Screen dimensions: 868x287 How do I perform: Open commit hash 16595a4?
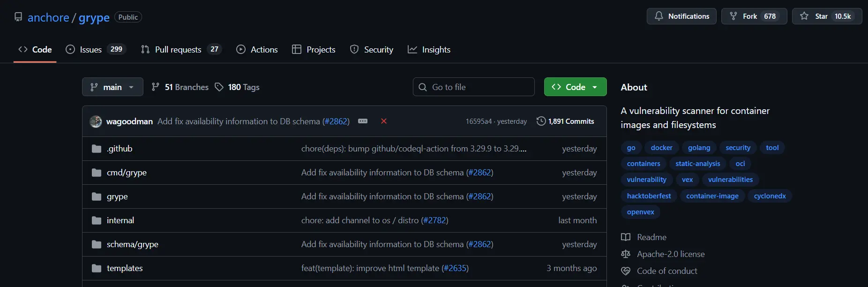(479, 121)
